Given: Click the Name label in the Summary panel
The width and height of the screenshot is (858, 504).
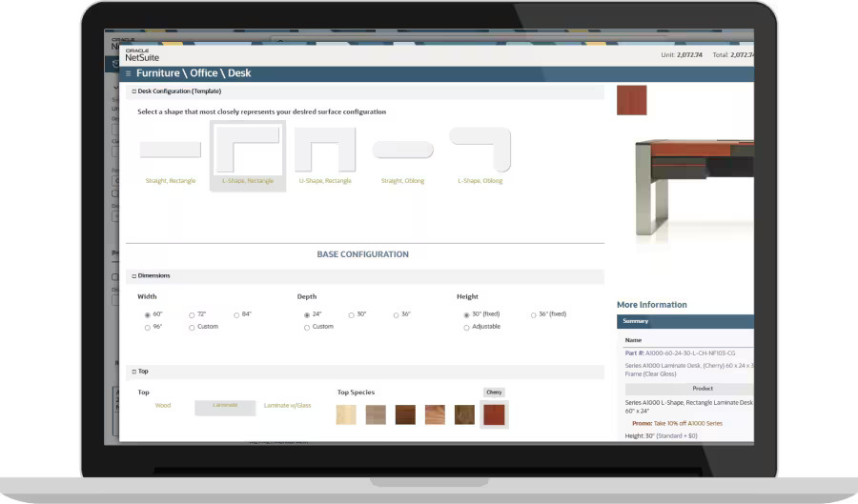Looking at the screenshot, I should click(x=633, y=340).
